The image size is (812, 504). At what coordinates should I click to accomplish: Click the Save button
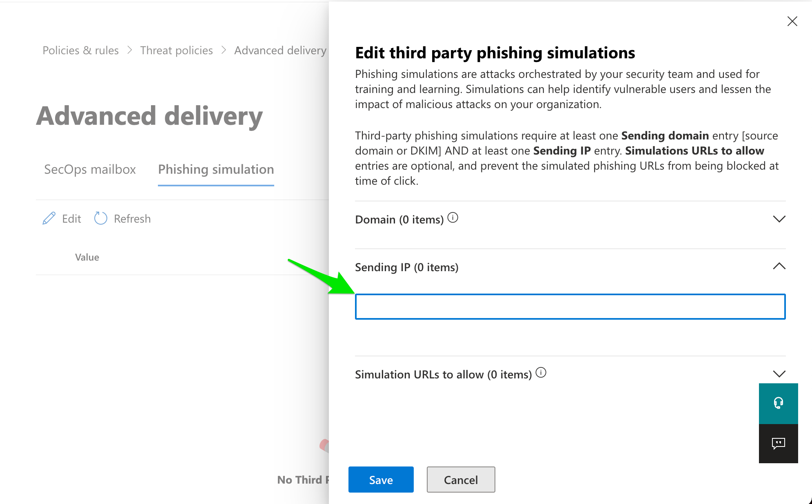click(381, 480)
